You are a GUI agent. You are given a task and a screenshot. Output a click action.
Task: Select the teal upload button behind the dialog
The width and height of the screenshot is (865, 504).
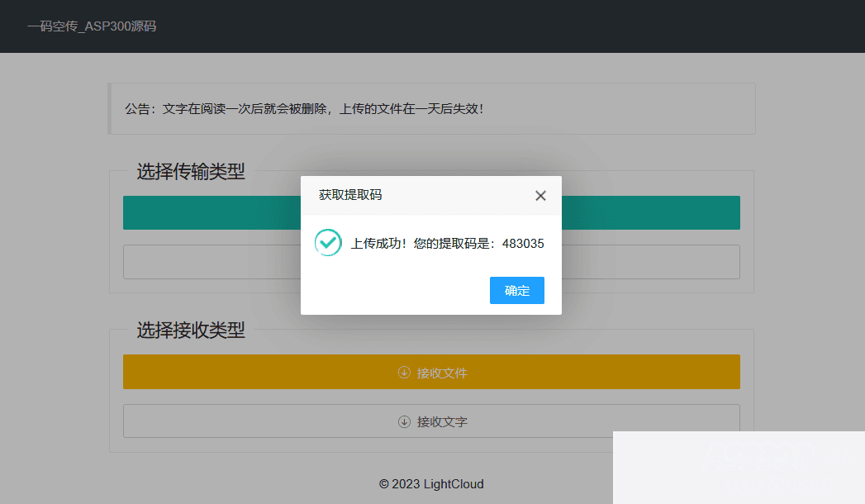(207, 212)
